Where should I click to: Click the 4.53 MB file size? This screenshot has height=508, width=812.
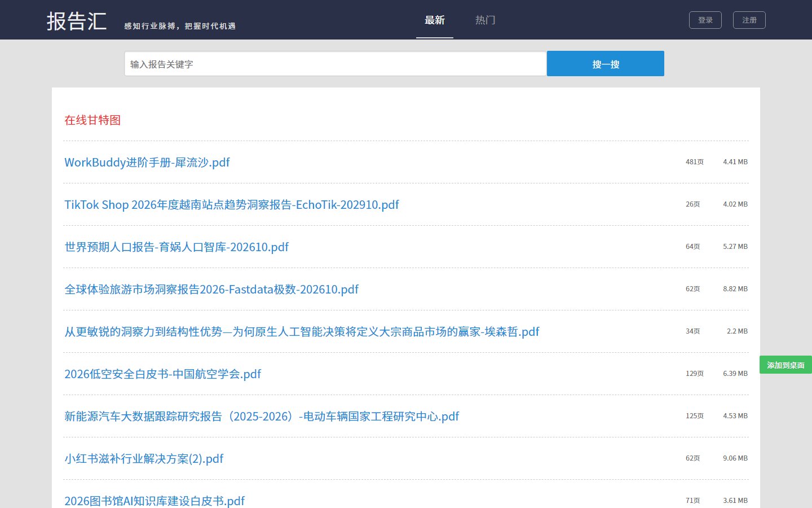tap(735, 416)
